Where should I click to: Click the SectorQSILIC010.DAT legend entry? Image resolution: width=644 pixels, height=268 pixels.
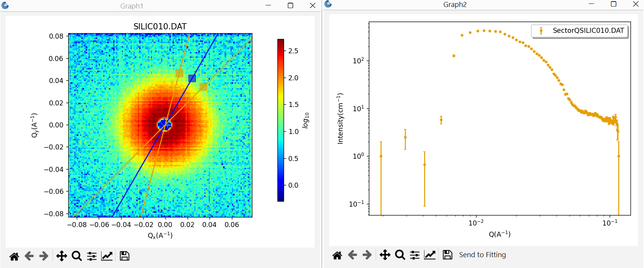580,31
